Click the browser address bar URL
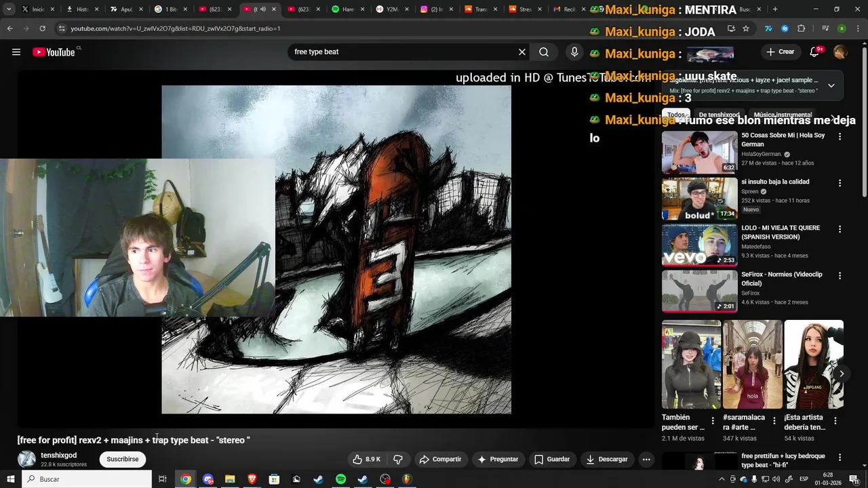The width and height of the screenshot is (868, 488). coord(175,28)
